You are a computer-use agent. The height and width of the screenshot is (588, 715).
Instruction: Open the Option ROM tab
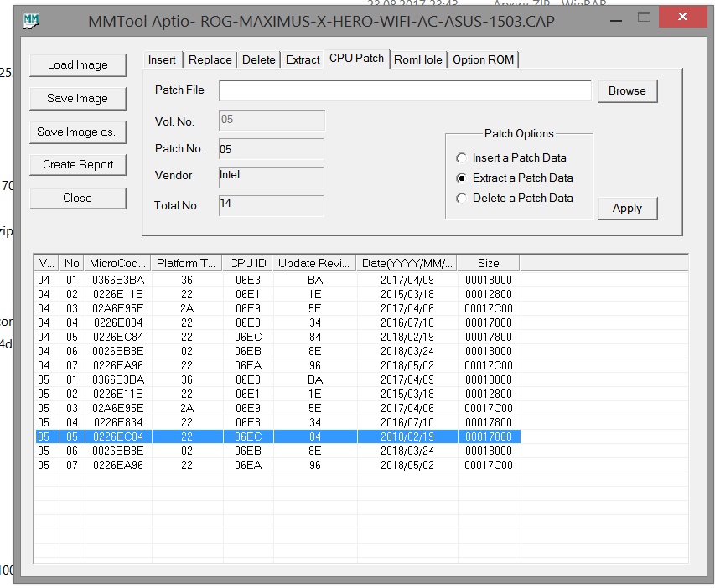click(x=483, y=59)
